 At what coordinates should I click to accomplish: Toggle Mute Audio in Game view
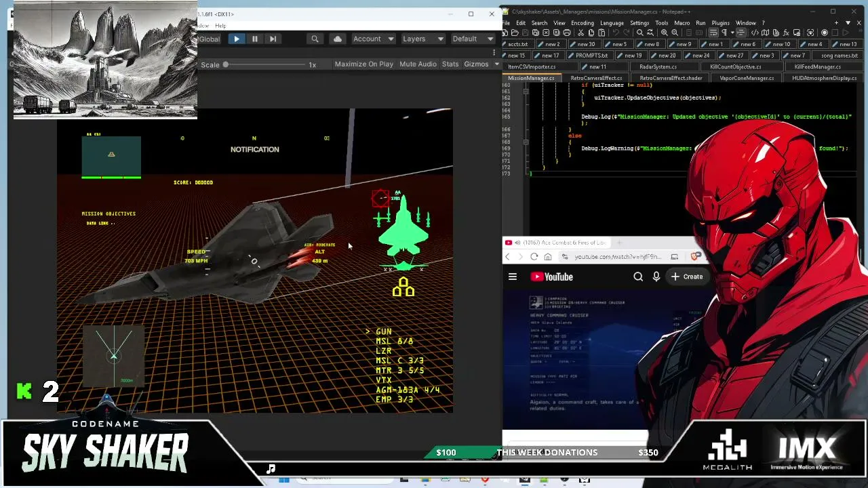pyautogui.click(x=418, y=64)
